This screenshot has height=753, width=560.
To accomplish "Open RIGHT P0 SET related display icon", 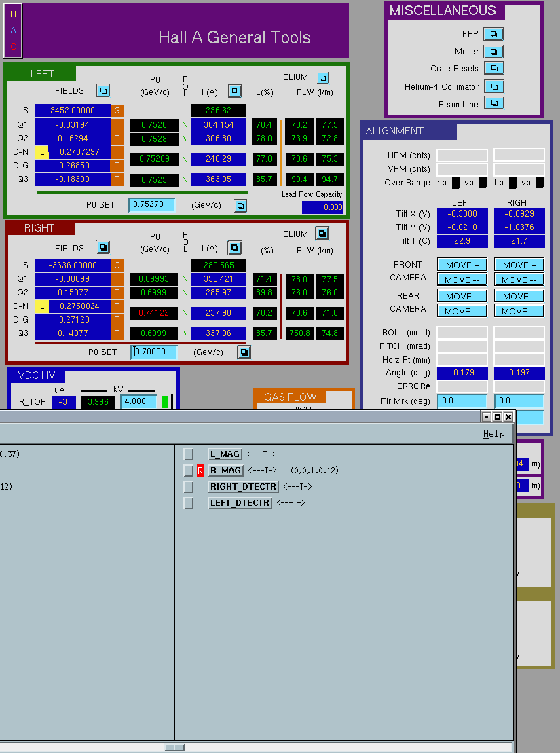I will pyautogui.click(x=244, y=352).
